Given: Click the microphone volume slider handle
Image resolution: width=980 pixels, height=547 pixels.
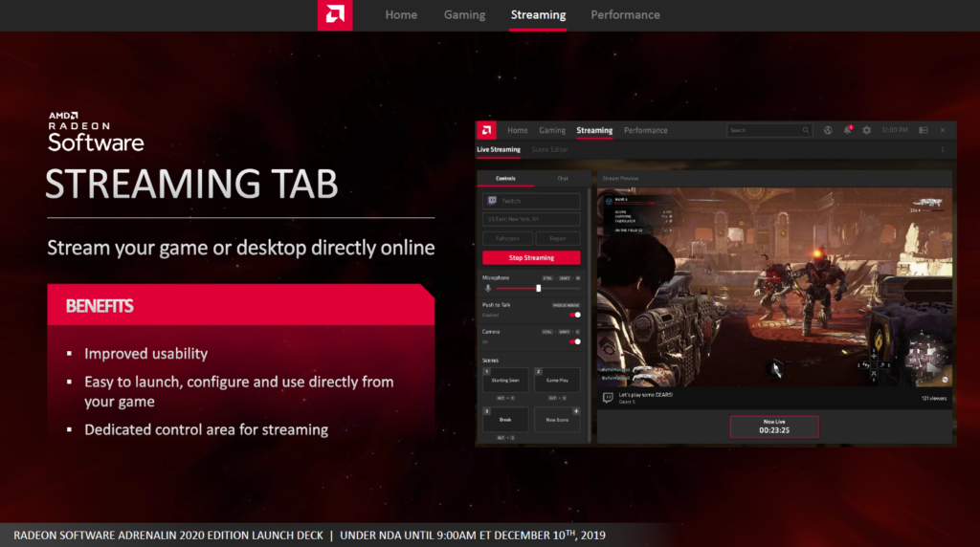Looking at the screenshot, I should pyautogui.click(x=538, y=289).
